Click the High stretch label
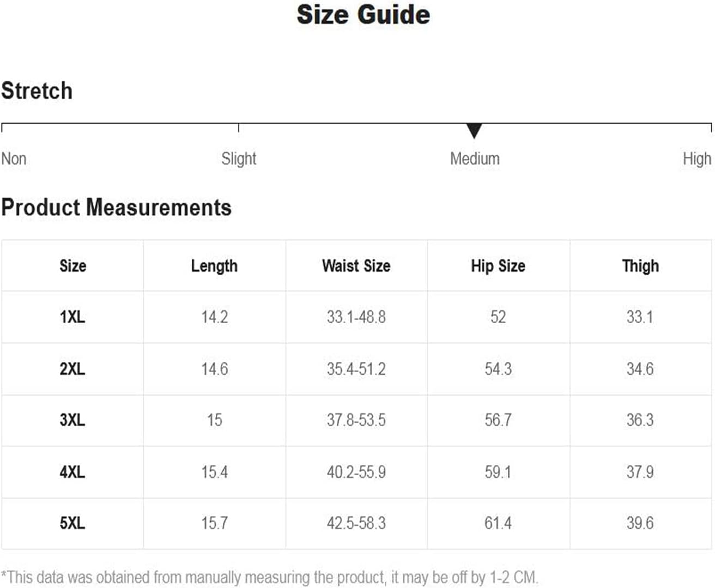Screen dimensions: 715x588 click(697, 159)
